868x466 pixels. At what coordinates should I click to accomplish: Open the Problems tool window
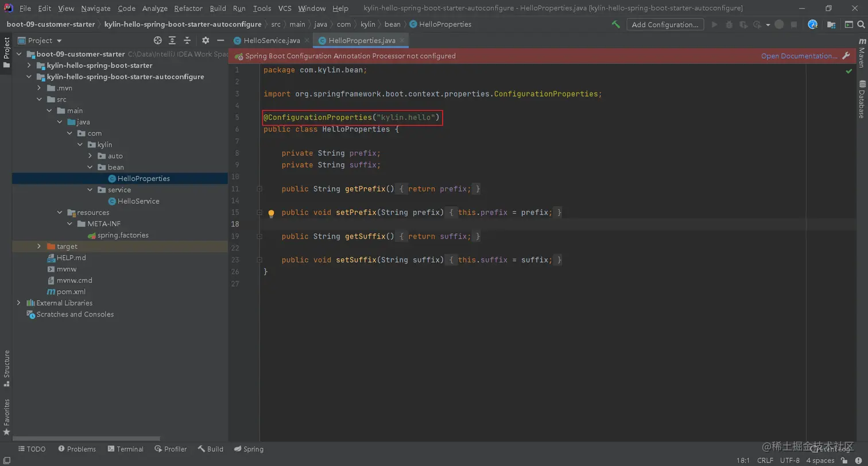pos(76,449)
